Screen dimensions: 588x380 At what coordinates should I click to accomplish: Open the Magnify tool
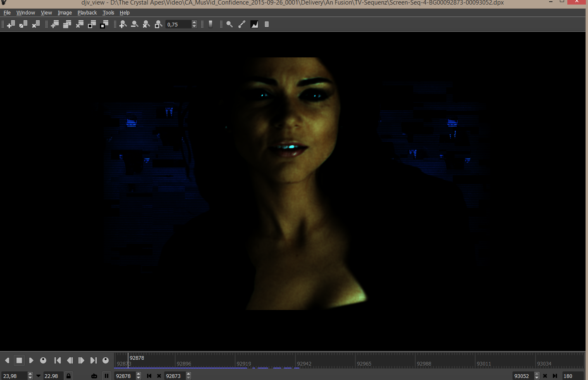[230, 24]
